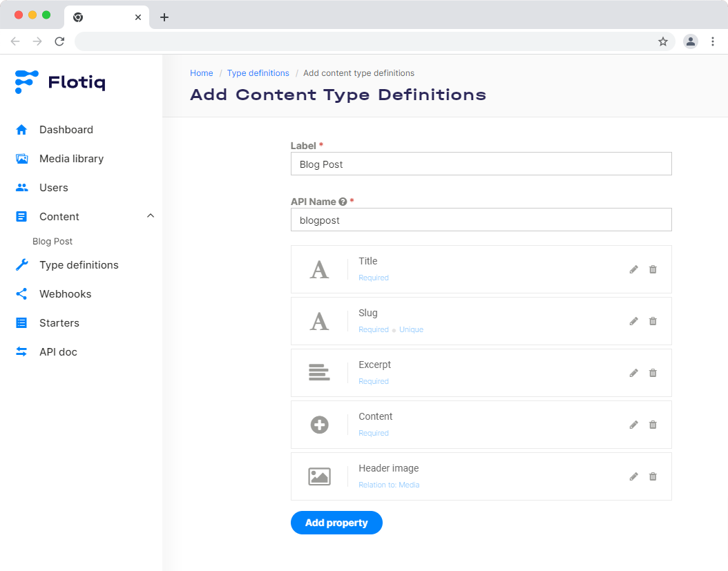
Task: Open Starters menu item
Action: [59, 322]
